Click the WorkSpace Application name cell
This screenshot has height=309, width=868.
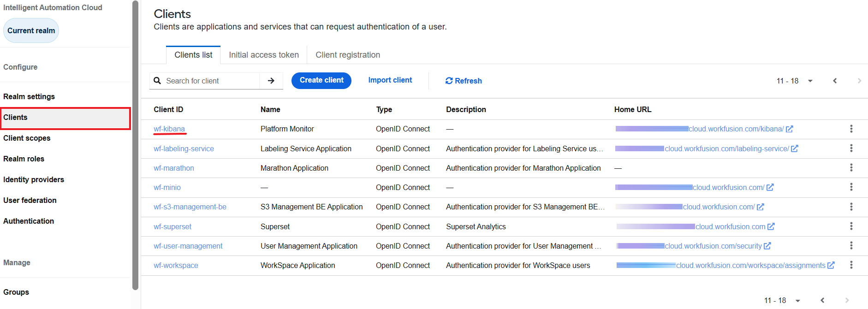298,265
